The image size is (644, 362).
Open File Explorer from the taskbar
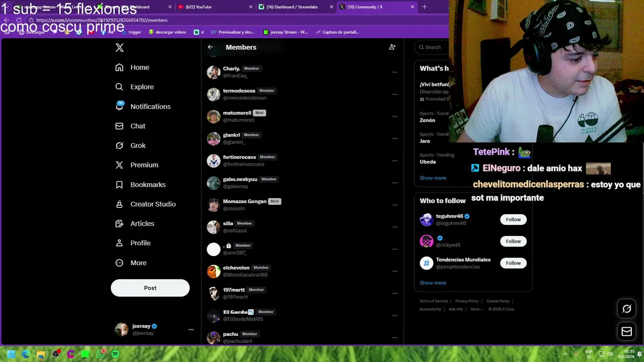point(41,354)
